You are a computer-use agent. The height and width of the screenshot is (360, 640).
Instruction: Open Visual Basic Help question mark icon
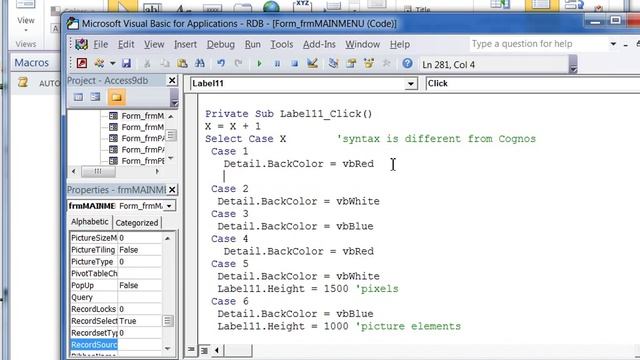[x=407, y=63]
